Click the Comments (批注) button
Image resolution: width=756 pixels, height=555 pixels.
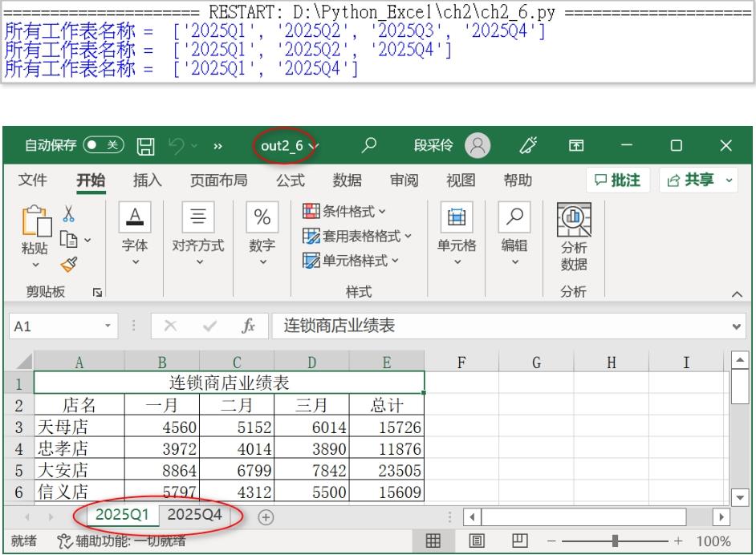617,180
